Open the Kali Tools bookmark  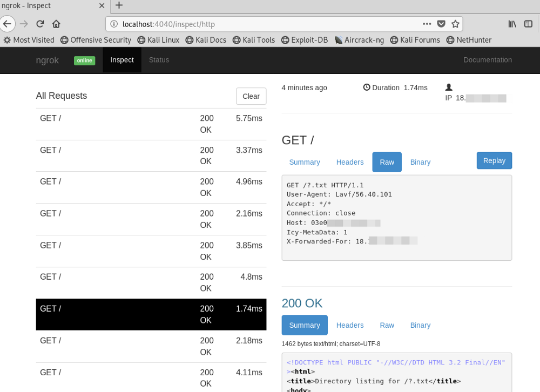point(254,40)
